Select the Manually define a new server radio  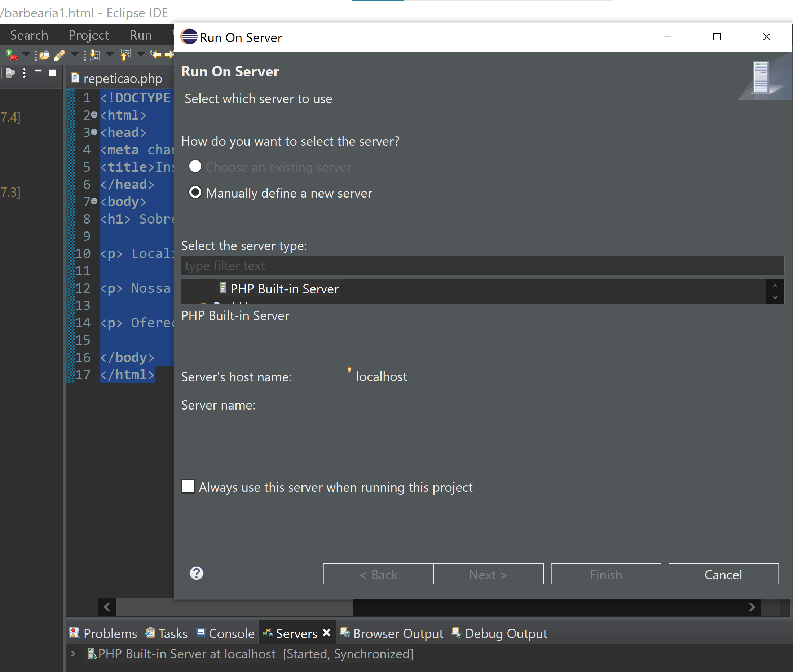(195, 193)
